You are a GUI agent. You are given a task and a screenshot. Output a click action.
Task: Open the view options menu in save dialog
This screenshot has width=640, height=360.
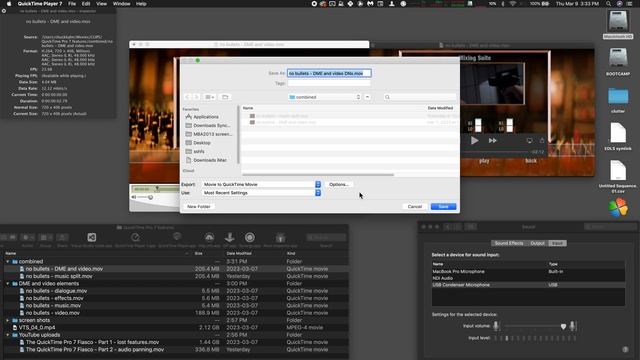coord(210,97)
